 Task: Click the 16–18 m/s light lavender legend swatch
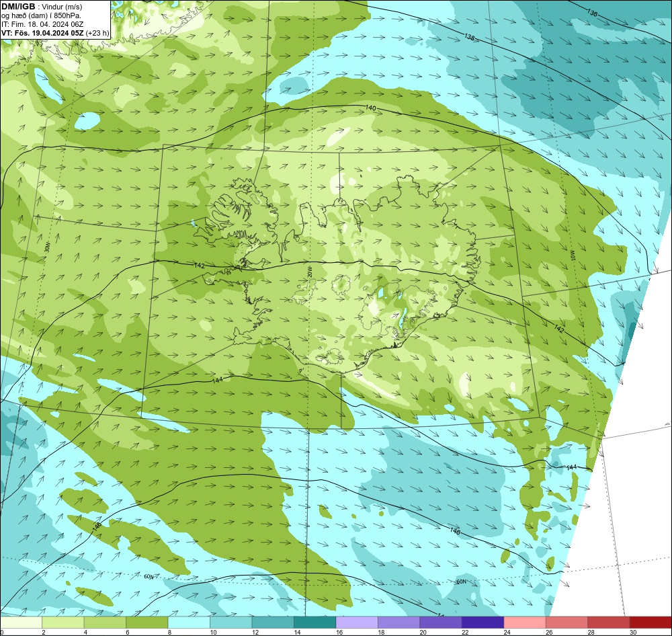(357, 623)
